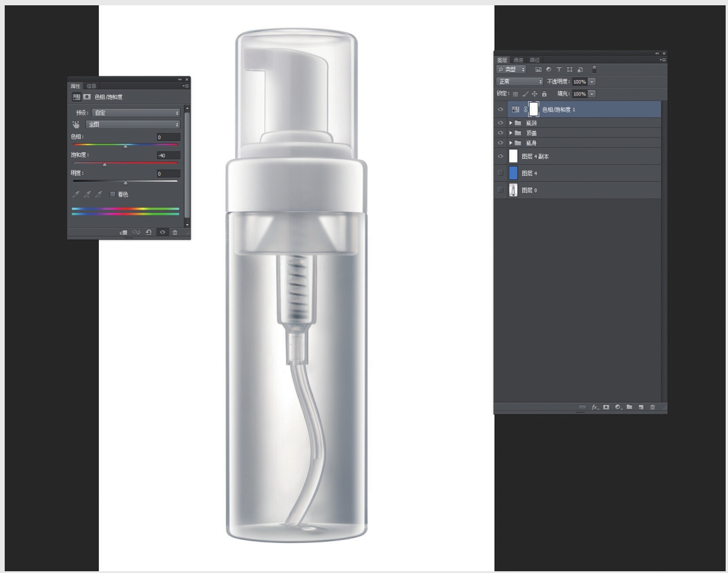Click the 饱和度 value field showing -40
728x573 pixels.
tap(168, 155)
